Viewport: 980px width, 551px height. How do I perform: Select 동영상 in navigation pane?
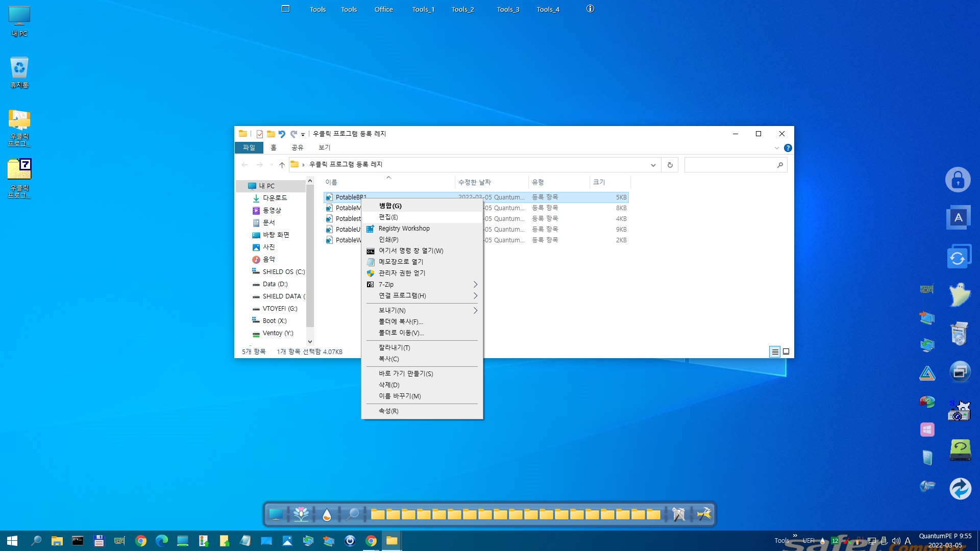pyautogui.click(x=272, y=210)
